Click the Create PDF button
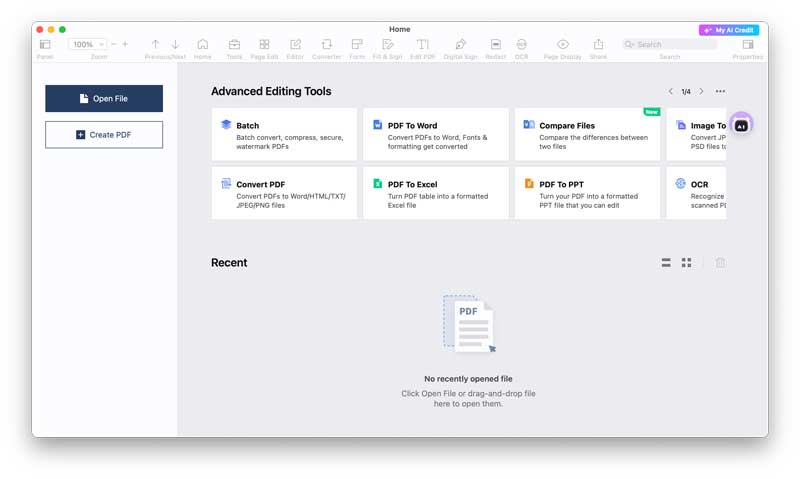 (104, 135)
